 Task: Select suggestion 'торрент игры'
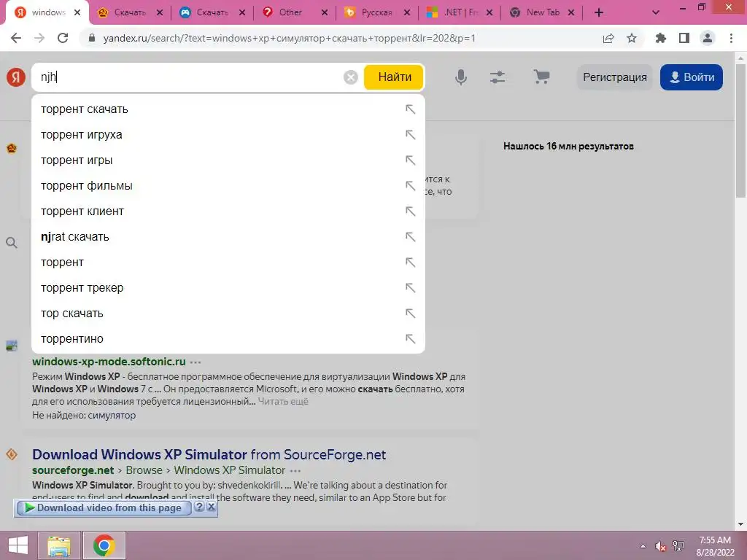pyautogui.click(x=228, y=160)
